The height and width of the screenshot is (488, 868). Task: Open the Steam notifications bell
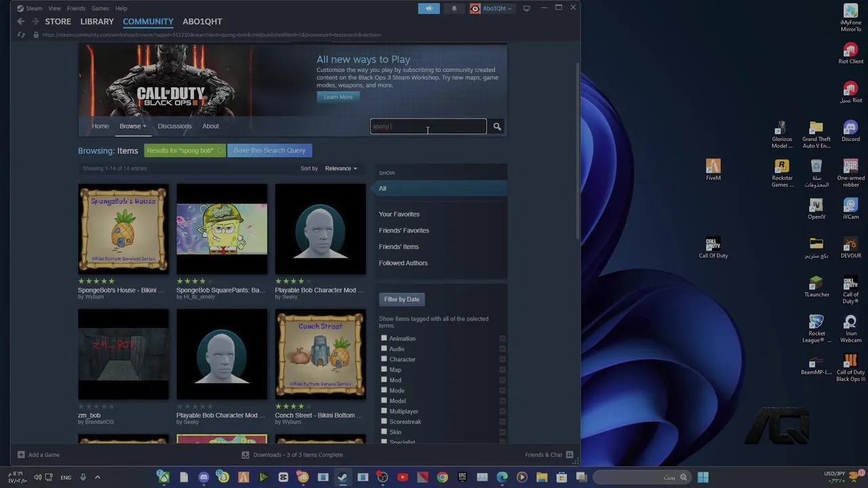(454, 8)
